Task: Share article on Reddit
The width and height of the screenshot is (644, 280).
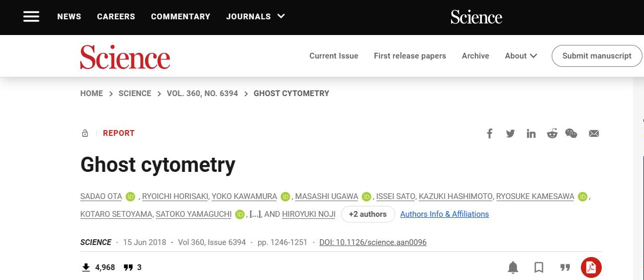Action: point(552,134)
